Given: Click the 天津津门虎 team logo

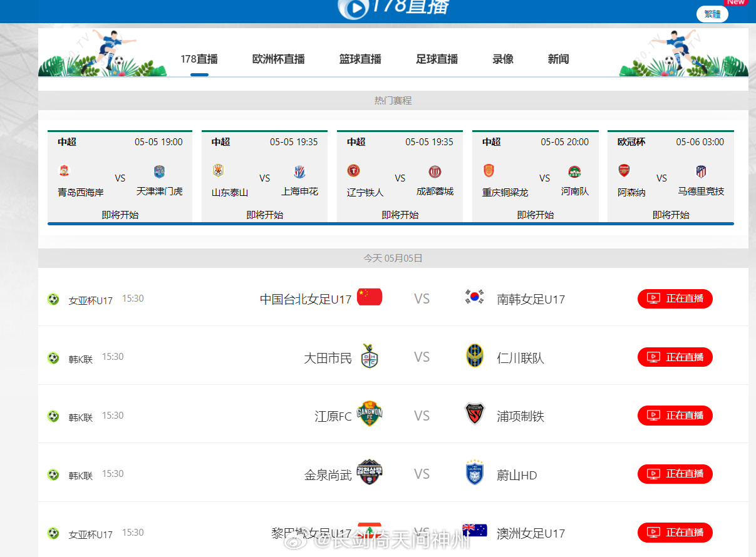Looking at the screenshot, I should click(x=159, y=171).
